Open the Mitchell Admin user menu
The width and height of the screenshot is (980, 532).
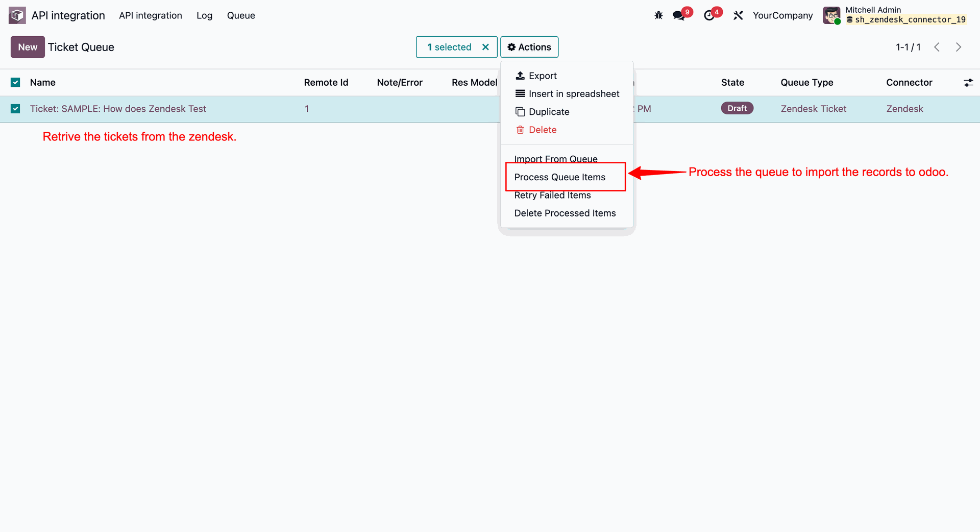pos(895,15)
